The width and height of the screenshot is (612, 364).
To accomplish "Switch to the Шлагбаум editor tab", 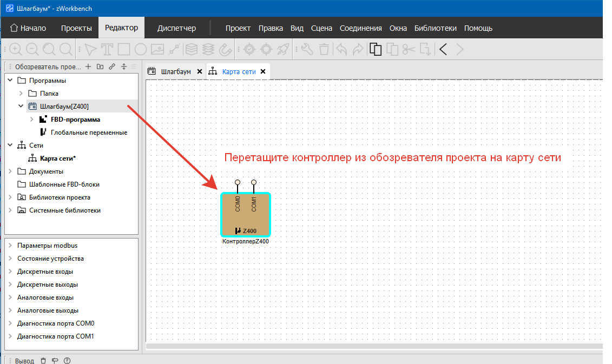I will (x=175, y=71).
